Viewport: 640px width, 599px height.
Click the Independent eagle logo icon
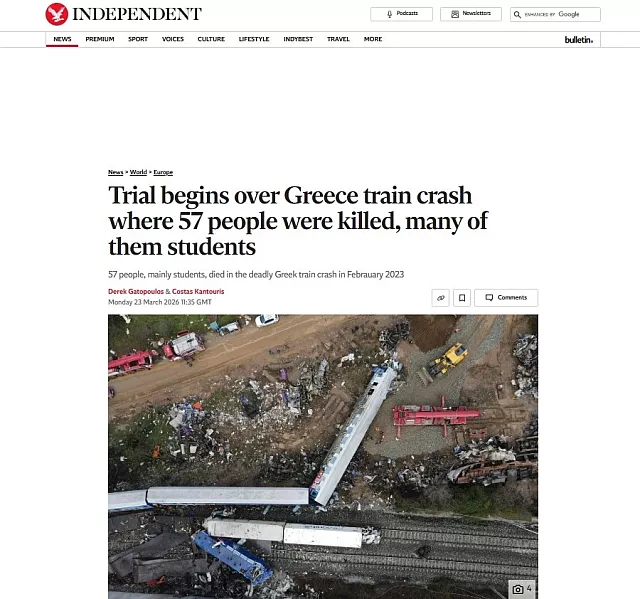57,14
